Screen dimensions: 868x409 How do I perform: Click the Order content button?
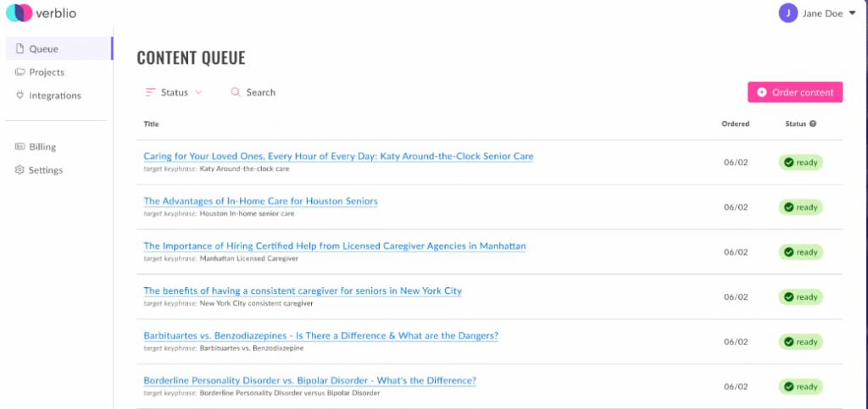(x=795, y=92)
